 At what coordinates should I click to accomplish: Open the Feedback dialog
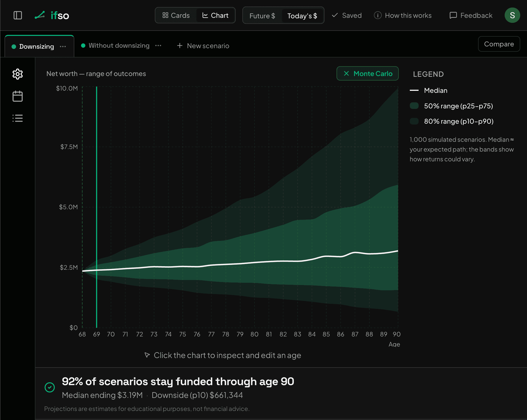[471, 15]
